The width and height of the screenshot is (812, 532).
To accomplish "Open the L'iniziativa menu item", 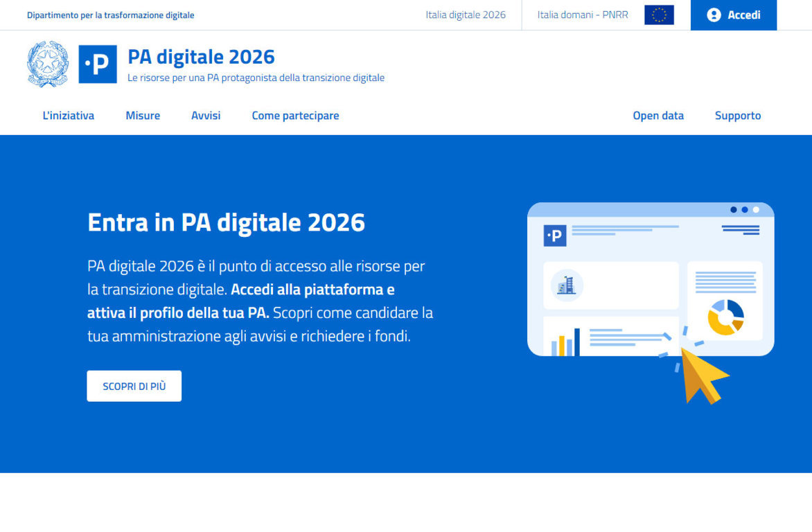I will click(x=68, y=116).
